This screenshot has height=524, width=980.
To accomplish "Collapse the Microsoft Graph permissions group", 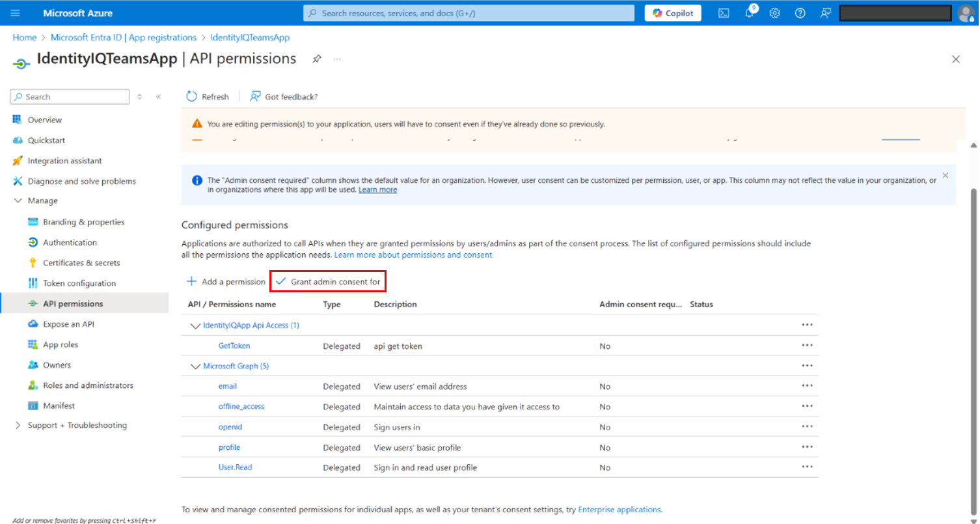I will (194, 366).
